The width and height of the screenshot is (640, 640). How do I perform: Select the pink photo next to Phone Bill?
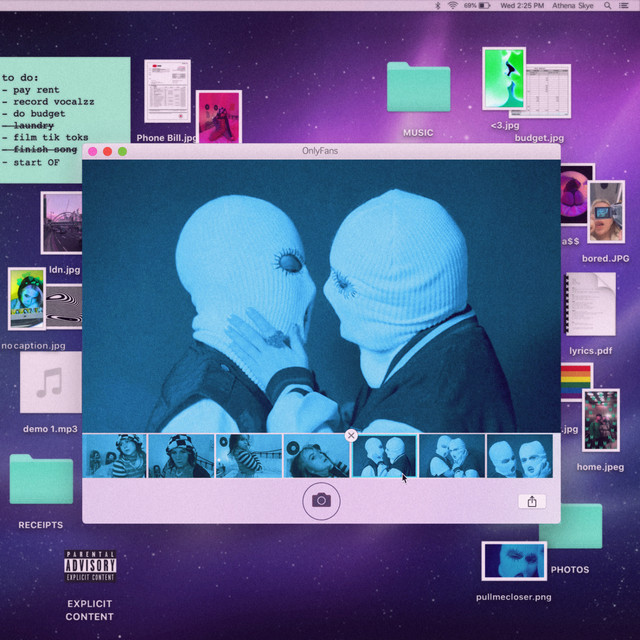tap(219, 117)
